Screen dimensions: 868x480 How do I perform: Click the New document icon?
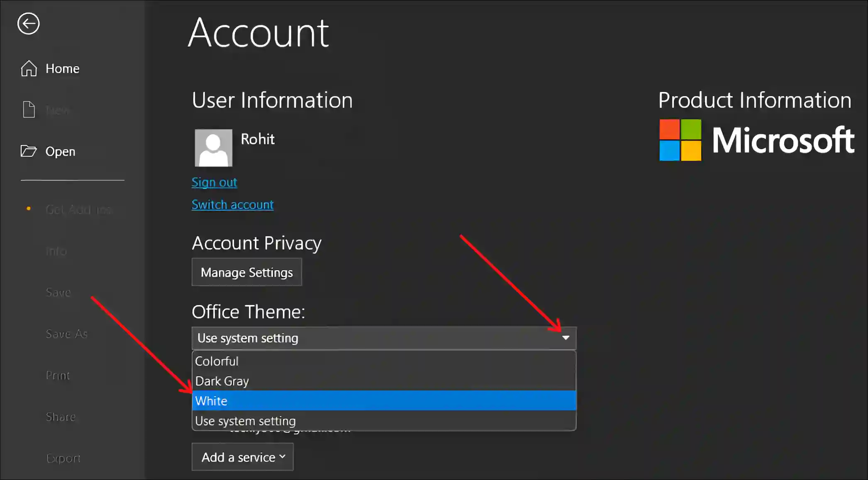tap(29, 109)
